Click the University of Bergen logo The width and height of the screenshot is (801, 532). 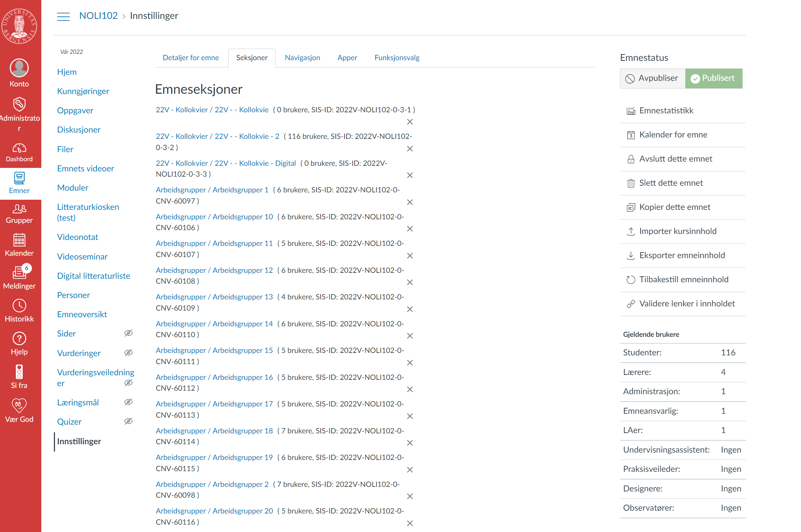[19, 26]
